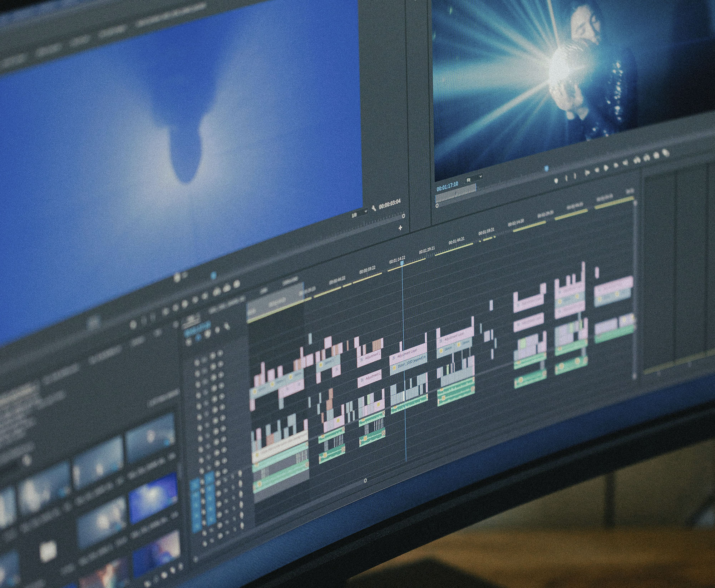The height and width of the screenshot is (588, 715).
Task: Toggle the blue Snap button in timeline
Action: pos(198,337)
